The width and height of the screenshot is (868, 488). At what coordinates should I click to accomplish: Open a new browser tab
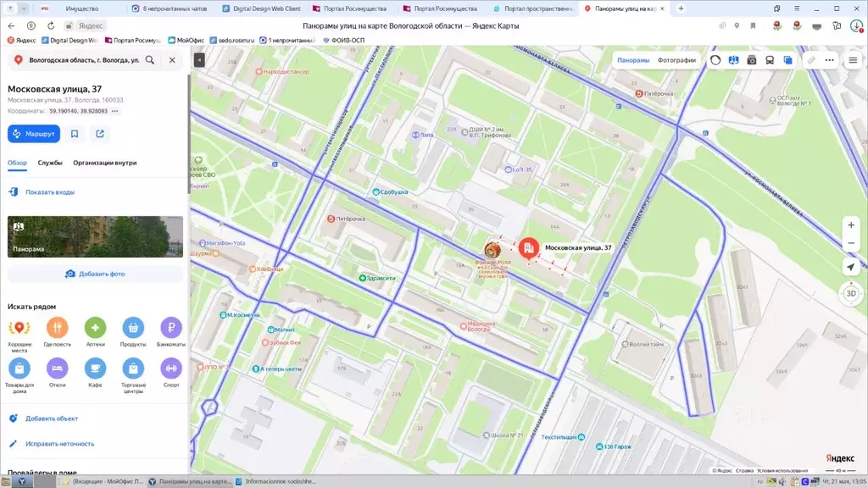(x=681, y=8)
